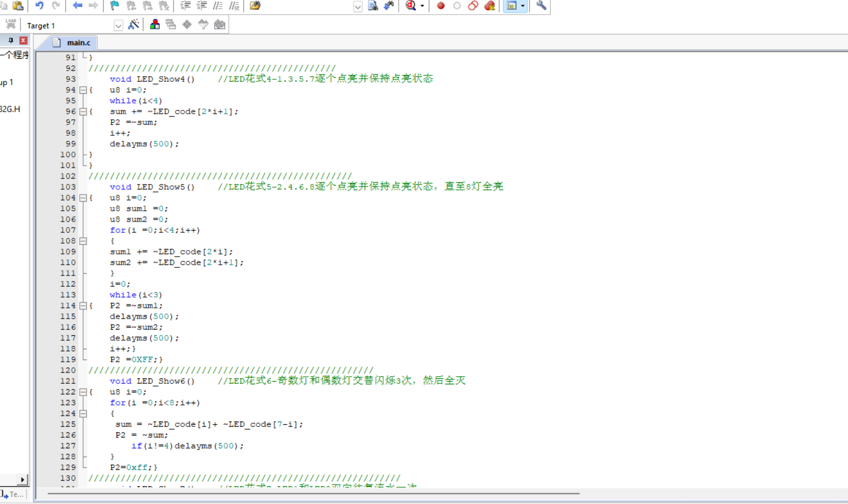Image resolution: width=848 pixels, height=504 pixels.
Task: Collapse LED_Show4 function at line 94
Action: pyautogui.click(x=83, y=90)
